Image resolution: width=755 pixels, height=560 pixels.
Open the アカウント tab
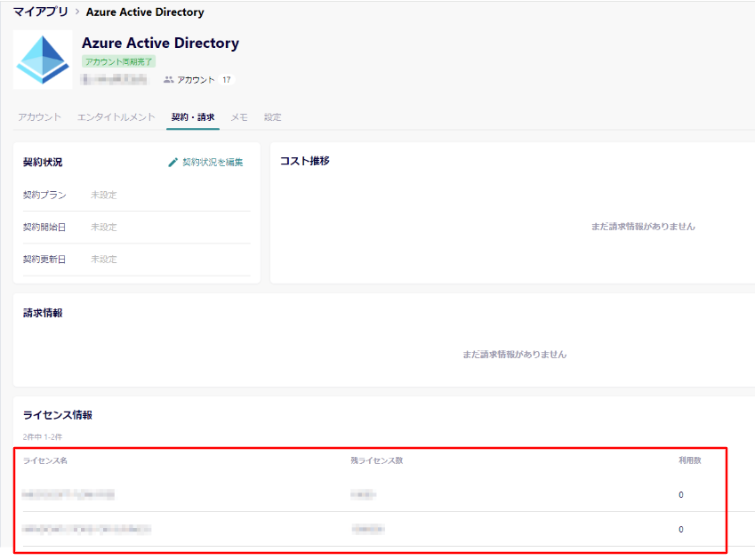coord(39,117)
